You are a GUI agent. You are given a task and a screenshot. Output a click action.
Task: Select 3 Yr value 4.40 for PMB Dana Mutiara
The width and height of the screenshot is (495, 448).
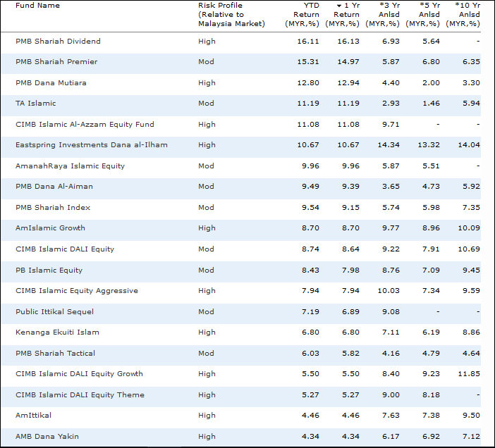(x=391, y=83)
